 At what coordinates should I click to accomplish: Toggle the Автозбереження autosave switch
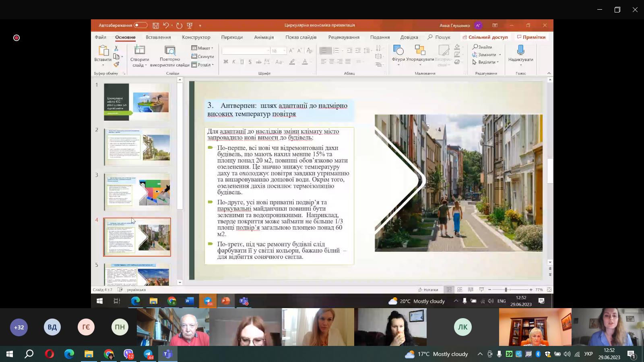[140, 25]
